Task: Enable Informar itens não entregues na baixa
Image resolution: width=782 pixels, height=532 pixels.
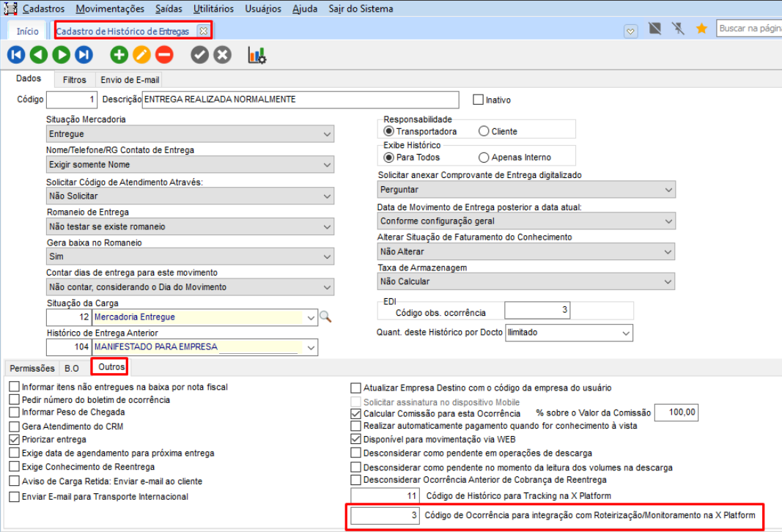Action: pos(15,386)
